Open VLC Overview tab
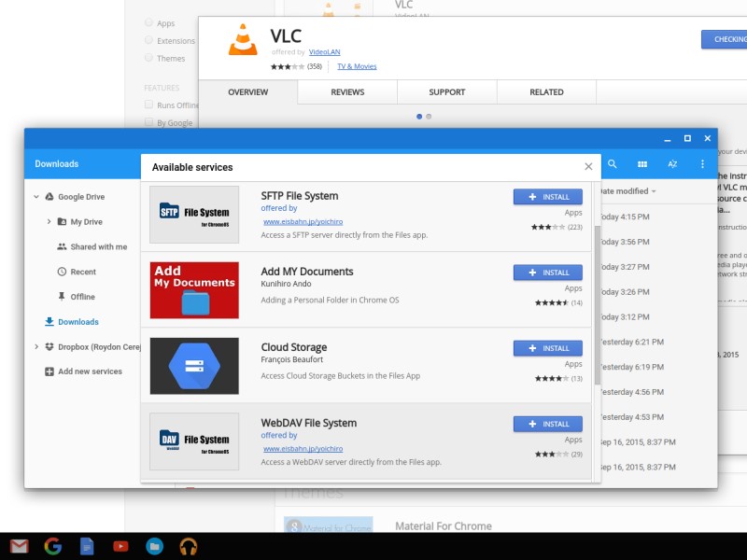 coord(248,91)
